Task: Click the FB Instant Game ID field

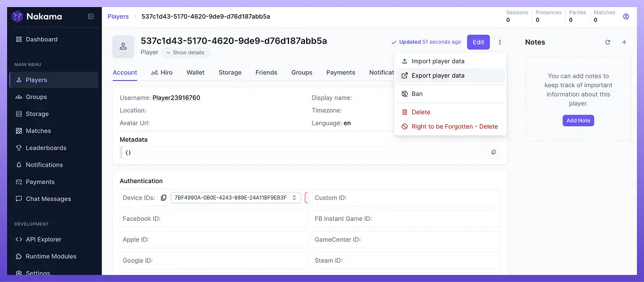Action: tap(406, 218)
